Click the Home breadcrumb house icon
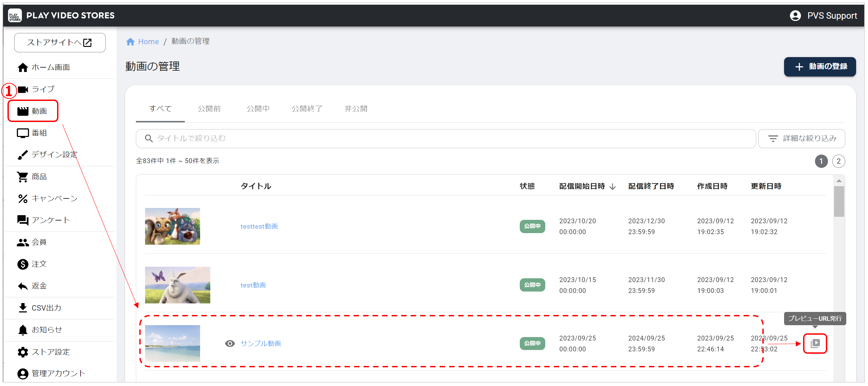 (x=130, y=41)
